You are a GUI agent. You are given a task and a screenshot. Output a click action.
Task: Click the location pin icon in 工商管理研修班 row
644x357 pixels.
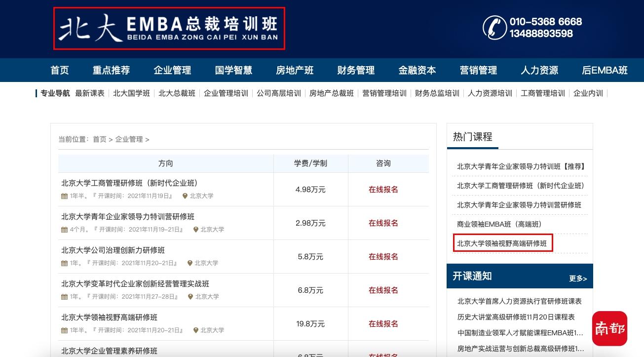[x=185, y=196]
